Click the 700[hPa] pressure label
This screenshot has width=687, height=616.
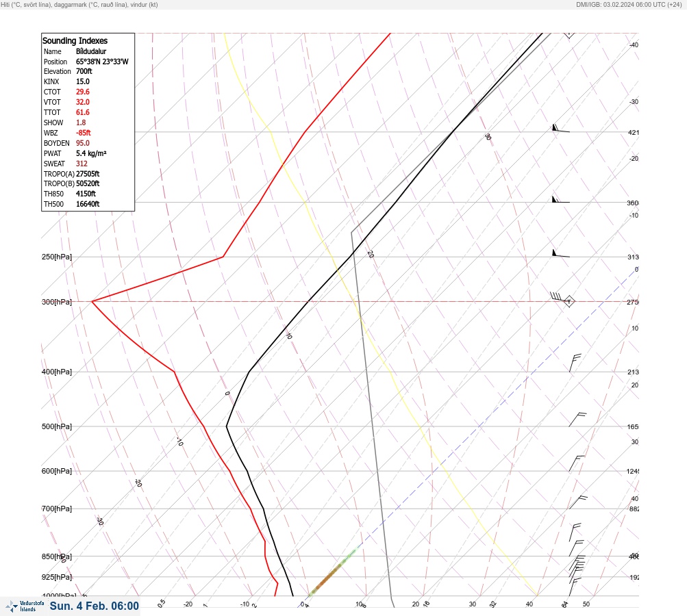pyautogui.click(x=57, y=509)
